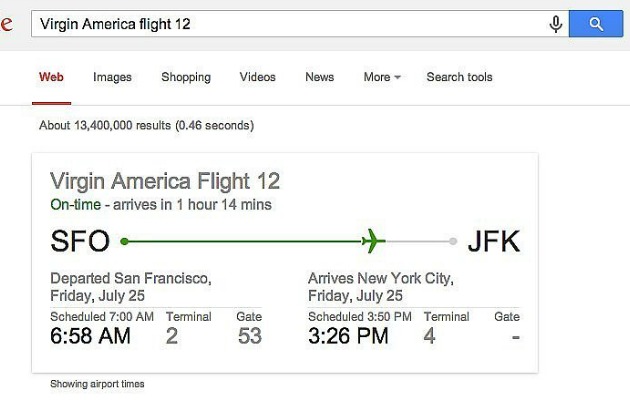The width and height of the screenshot is (630, 400).
Task: Click the microphone voice search icon
Action: 556,24
